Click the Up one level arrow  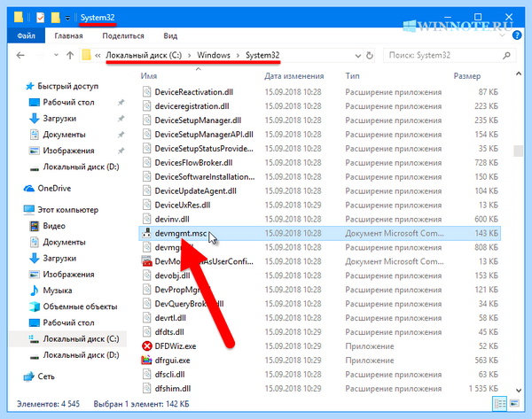point(70,55)
